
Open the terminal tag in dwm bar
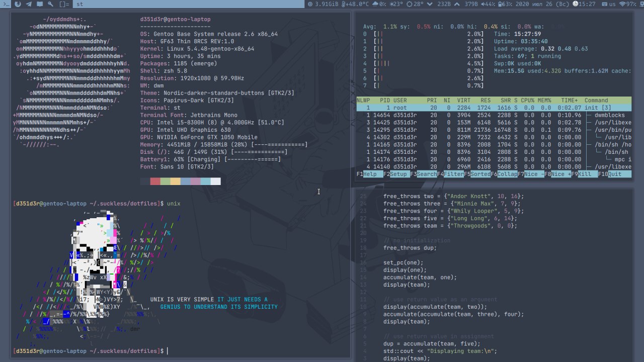point(6,4)
